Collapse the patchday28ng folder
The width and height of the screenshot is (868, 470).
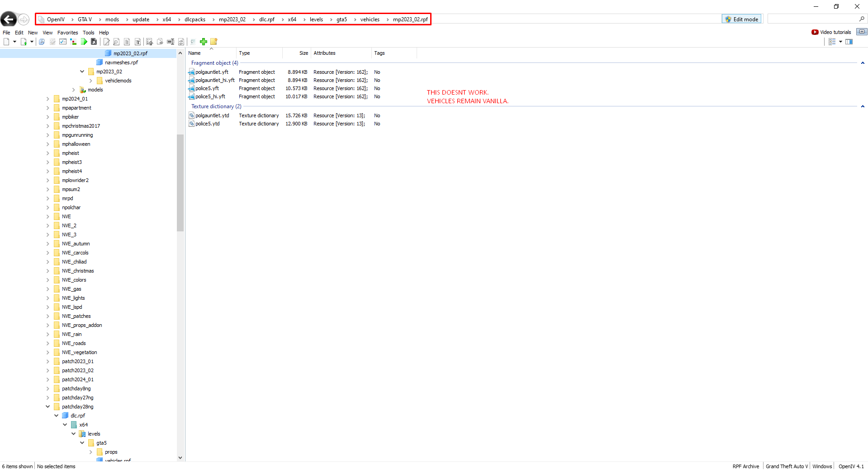tap(48, 407)
